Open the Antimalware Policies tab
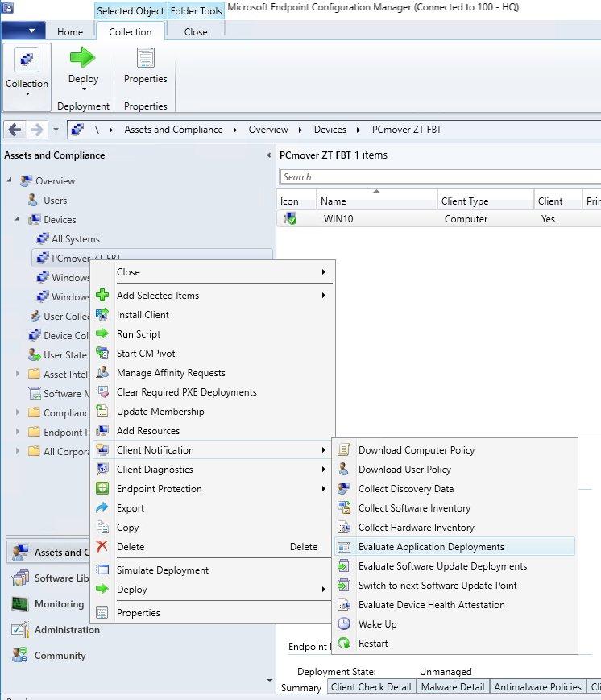The width and height of the screenshot is (601, 700). tap(537, 686)
